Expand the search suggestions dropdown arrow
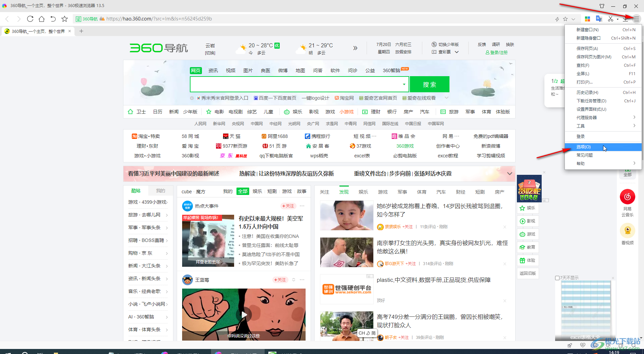 coord(404,84)
